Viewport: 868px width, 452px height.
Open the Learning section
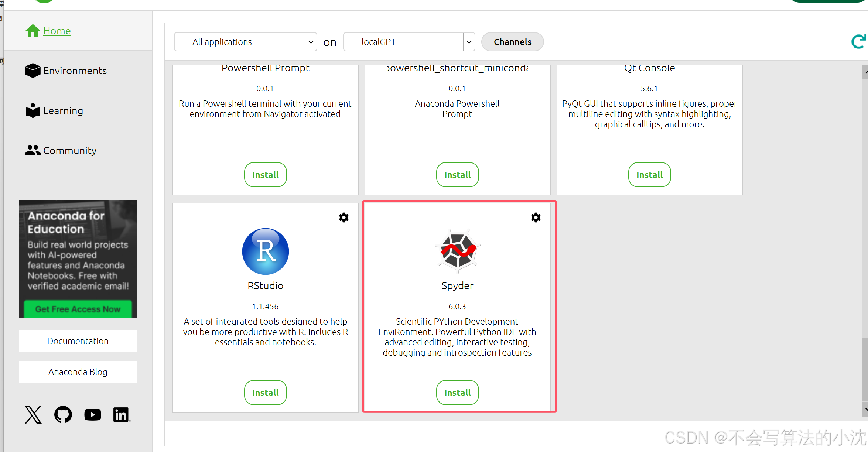tap(63, 110)
